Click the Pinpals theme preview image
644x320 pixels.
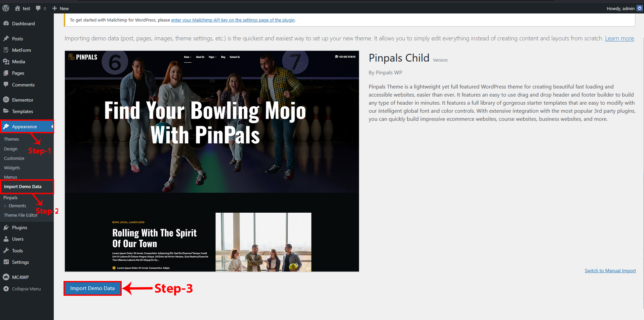click(212, 161)
